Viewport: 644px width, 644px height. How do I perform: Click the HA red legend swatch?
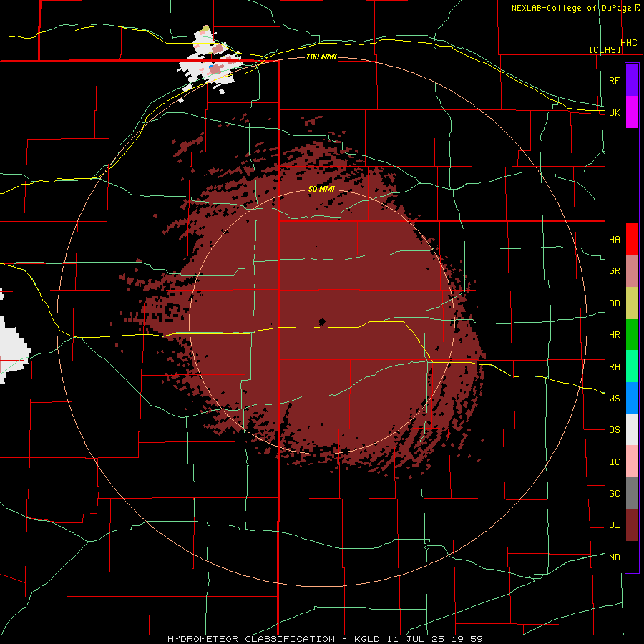point(632,239)
